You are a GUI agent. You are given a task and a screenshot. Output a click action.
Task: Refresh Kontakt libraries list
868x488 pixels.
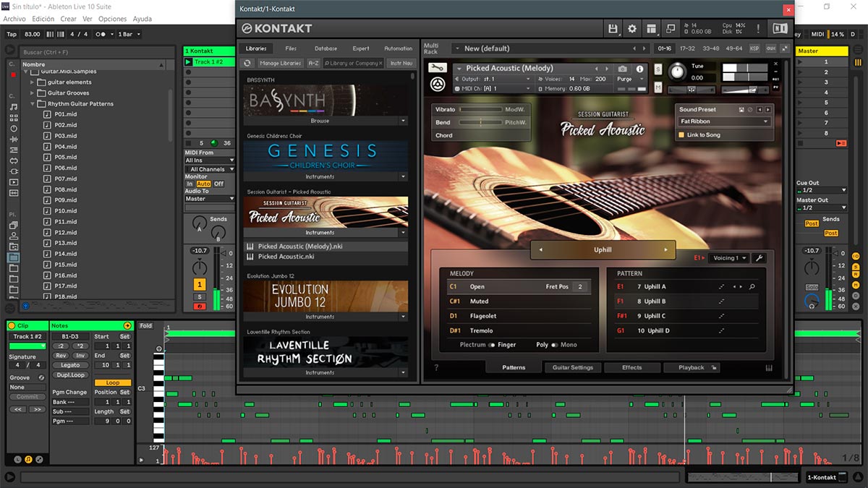248,63
